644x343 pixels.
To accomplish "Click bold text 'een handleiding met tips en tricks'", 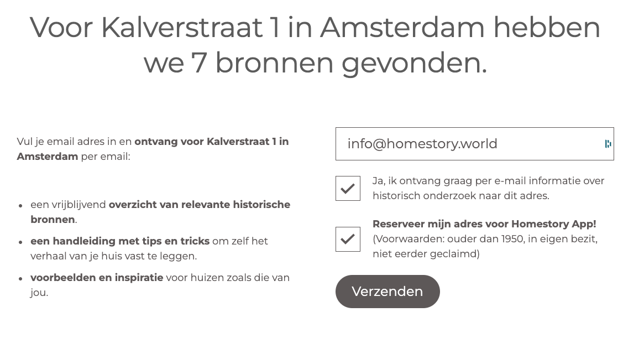I will click(120, 241).
